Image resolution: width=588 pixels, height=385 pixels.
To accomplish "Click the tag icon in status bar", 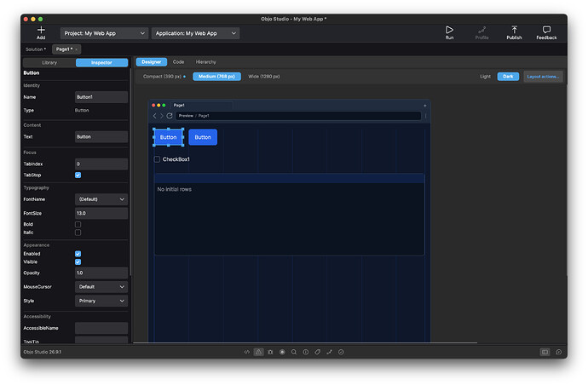I will (x=318, y=352).
